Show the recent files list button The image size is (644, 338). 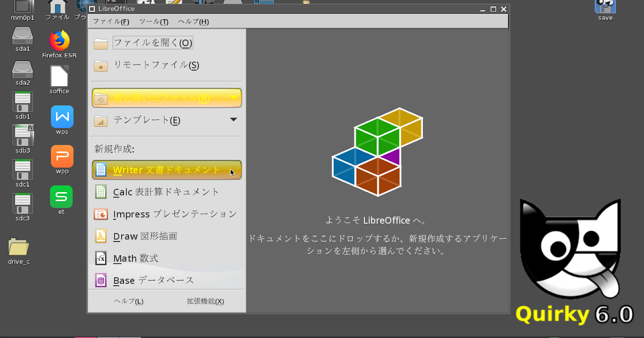click(167, 98)
